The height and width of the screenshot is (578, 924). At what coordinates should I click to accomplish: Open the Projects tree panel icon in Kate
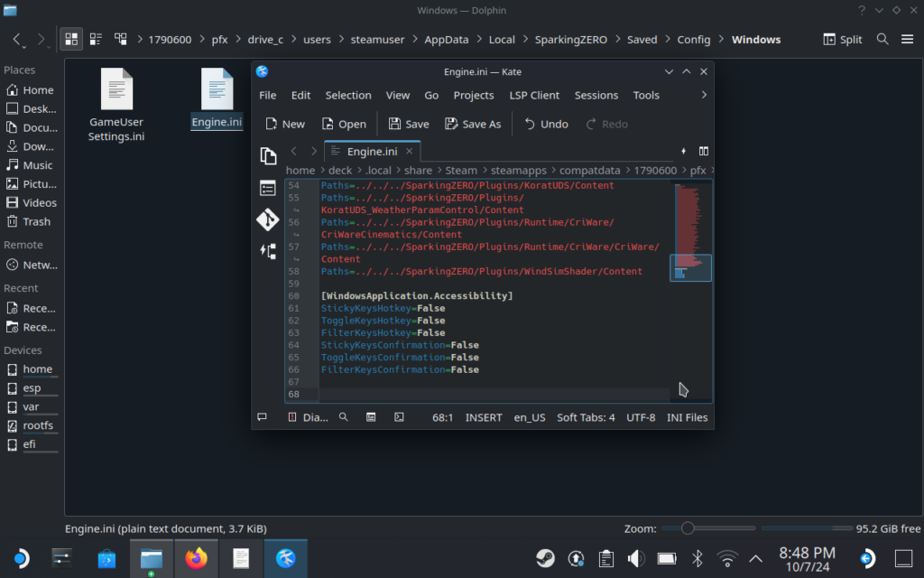268,251
